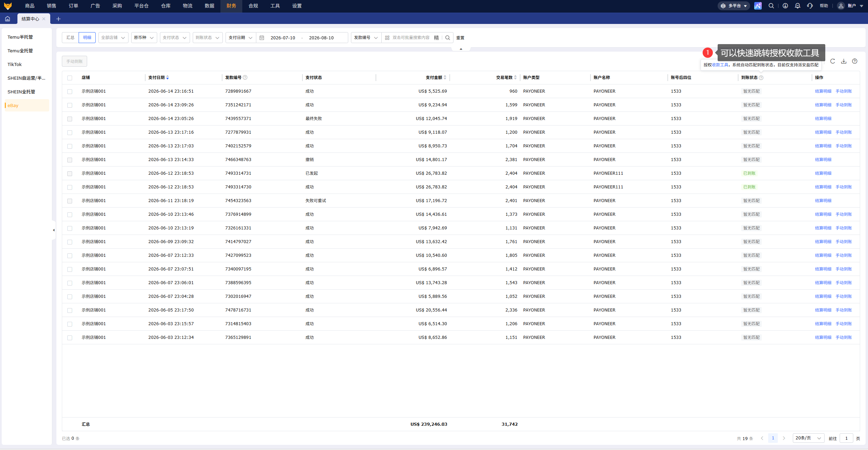Open the 多平台 platform dropdown
The image size is (868, 450).
733,6
